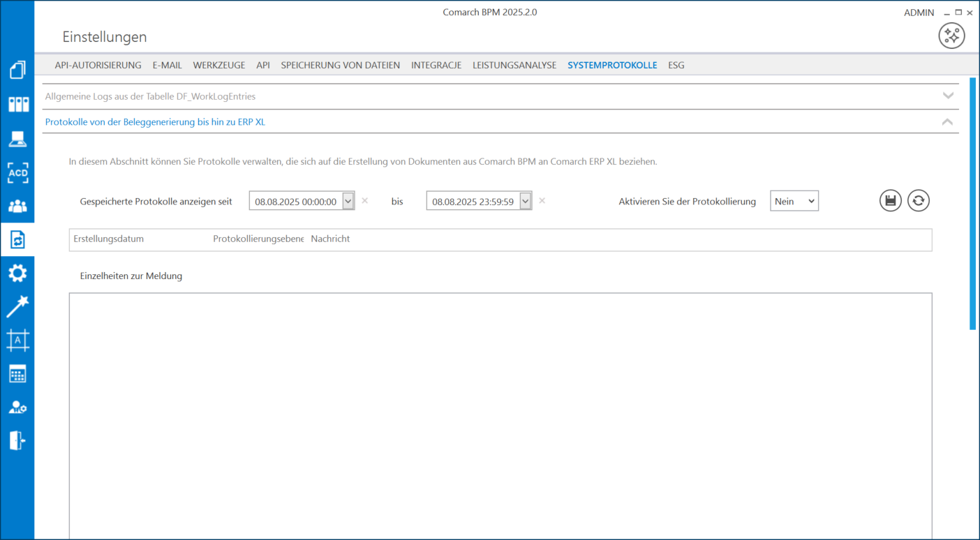The image size is (980, 540).
Task: Click the refresh protocols icon button
Action: [x=918, y=201]
